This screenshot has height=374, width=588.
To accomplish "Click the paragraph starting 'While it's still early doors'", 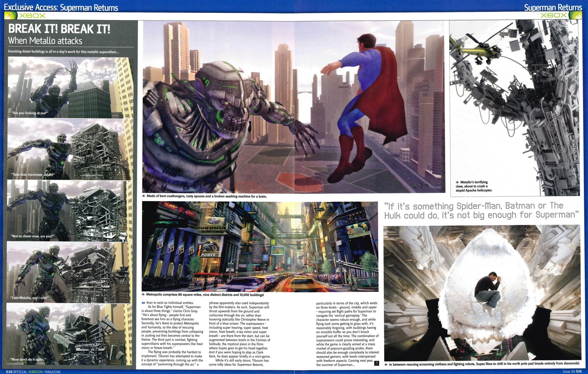I will [x=239, y=362].
